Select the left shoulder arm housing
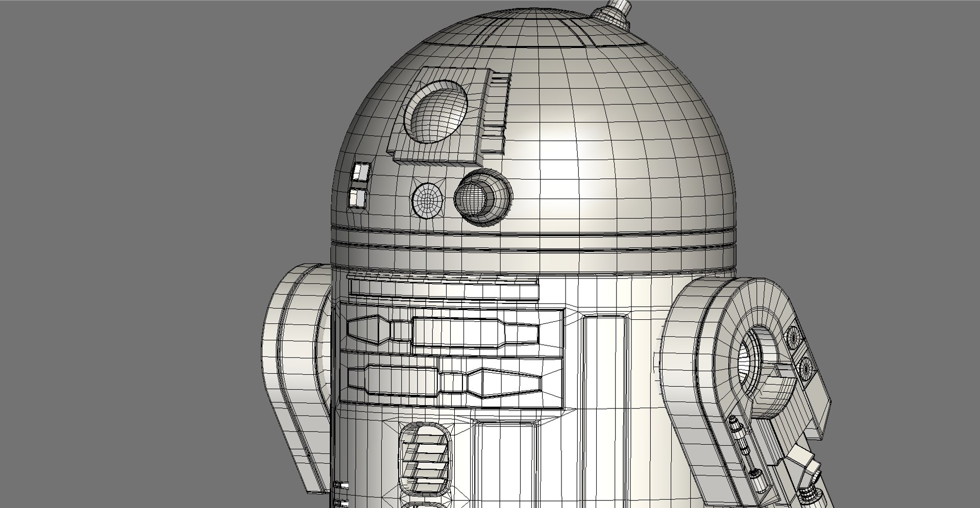Viewport: 980px width, 508px height. click(x=296, y=377)
